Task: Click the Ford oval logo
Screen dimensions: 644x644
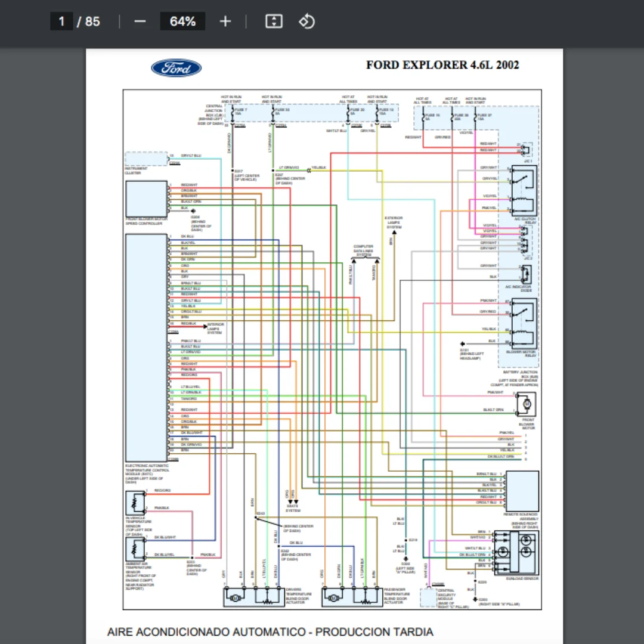Action: point(176,68)
